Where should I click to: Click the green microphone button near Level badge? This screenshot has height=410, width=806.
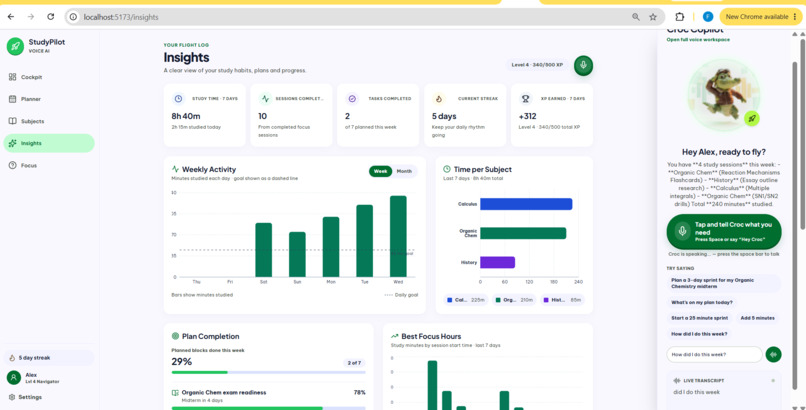pos(583,65)
